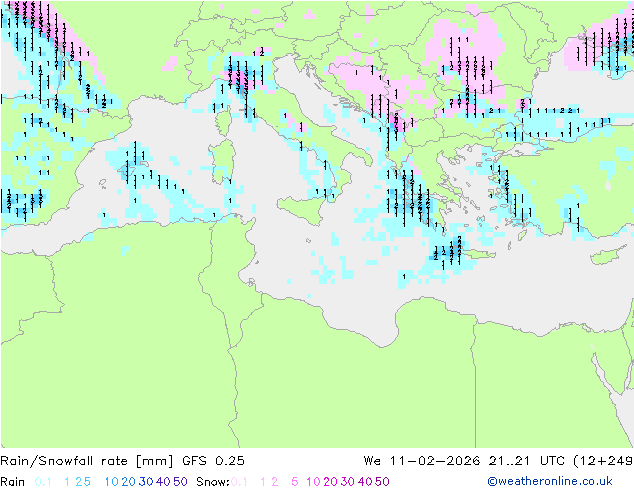Image resolution: width=634 pixels, height=490 pixels.
Task: Click the 'Rain/Snowfall rate [mm]' title text
Action: [87, 461]
